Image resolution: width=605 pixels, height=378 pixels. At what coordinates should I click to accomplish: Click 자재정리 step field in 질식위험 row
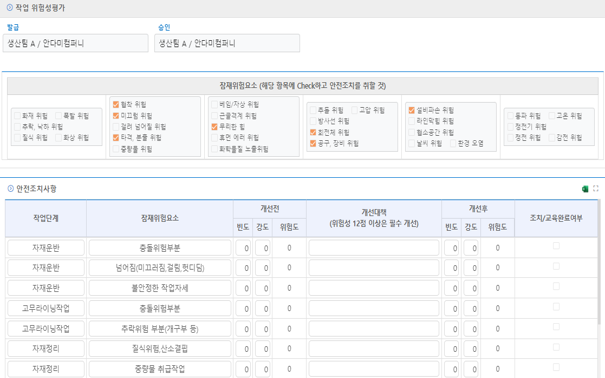pos(46,349)
